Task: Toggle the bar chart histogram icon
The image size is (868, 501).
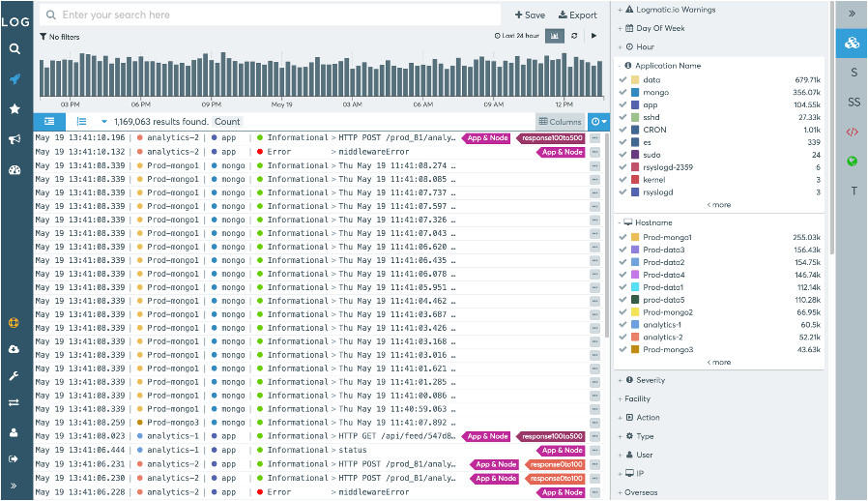Action: pos(554,36)
